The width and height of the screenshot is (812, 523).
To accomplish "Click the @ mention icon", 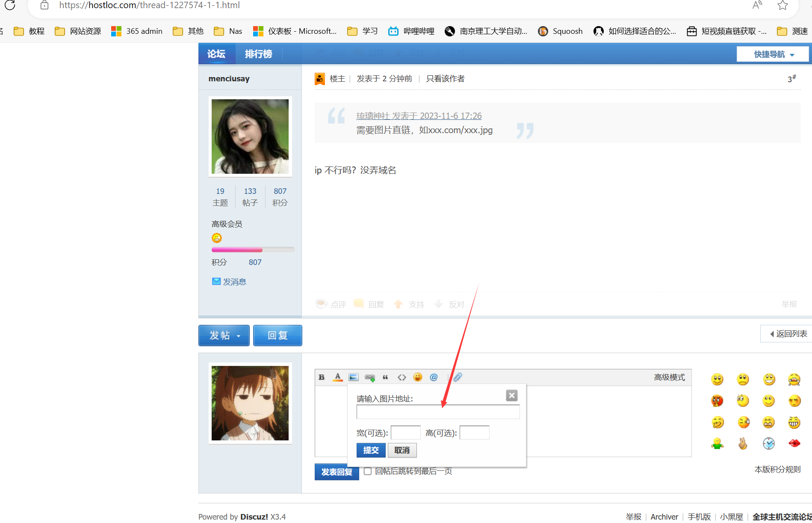I will [434, 377].
